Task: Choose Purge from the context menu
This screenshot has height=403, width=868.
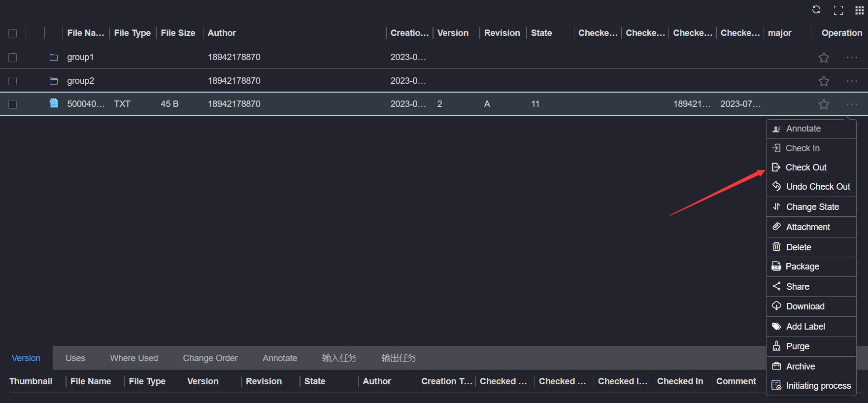Action: click(811, 346)
